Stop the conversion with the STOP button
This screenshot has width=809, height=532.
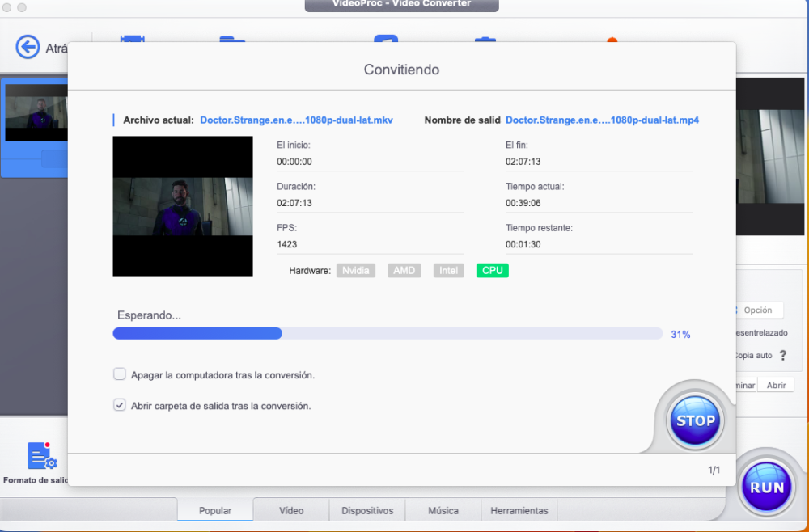[x=695, y=420]
